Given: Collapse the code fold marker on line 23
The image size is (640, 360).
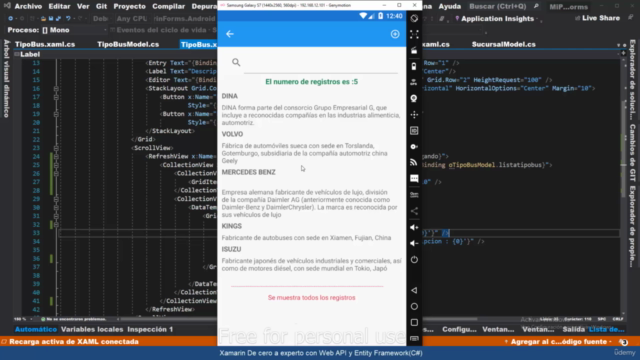Looking at the screenshot, I should [56, 148].
